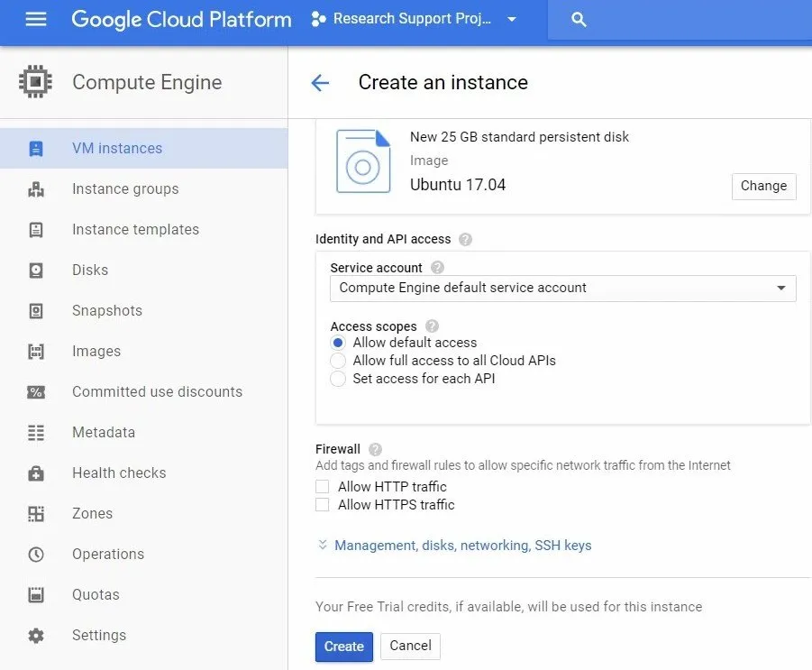Click the Cancel button
Viewport: 812px width, 670px height.
pyautogui.click(x=410, y=647)
